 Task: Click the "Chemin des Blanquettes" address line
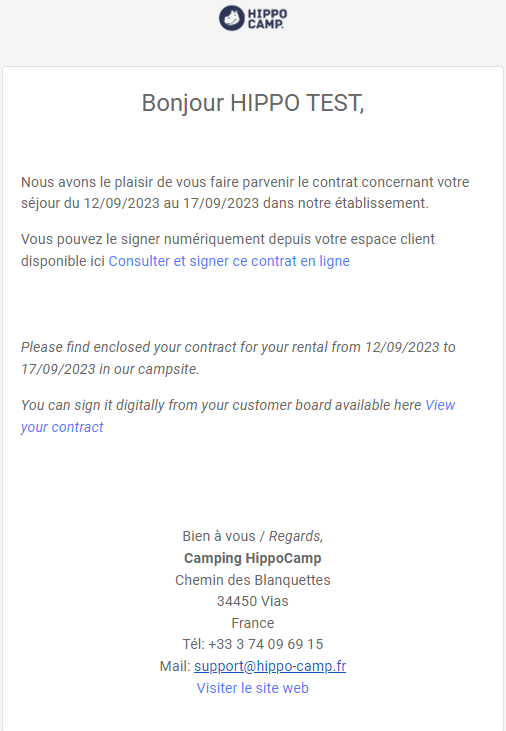253,580
